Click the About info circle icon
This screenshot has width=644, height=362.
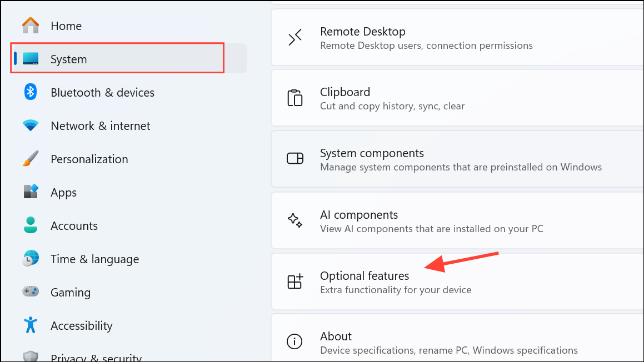tap(294, 341)
